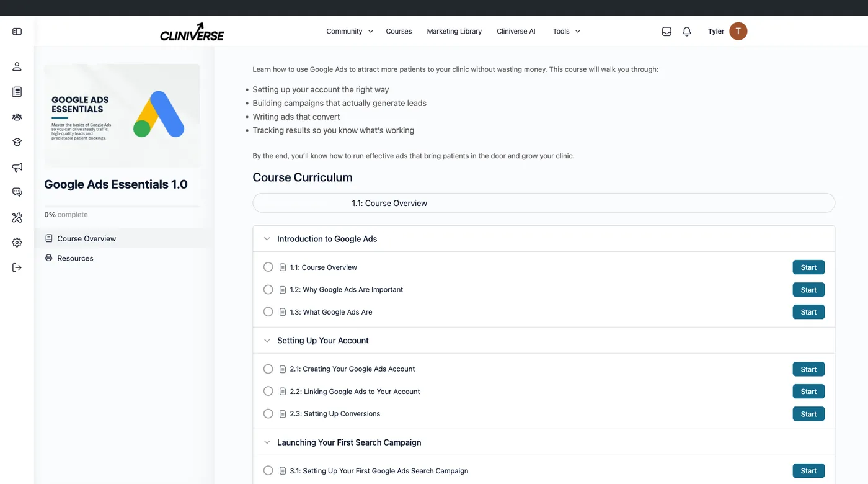This screenshot has width=868, height=484.
Task: Open the Cliniverse AI menu item
Action: [x=516, y=31]
